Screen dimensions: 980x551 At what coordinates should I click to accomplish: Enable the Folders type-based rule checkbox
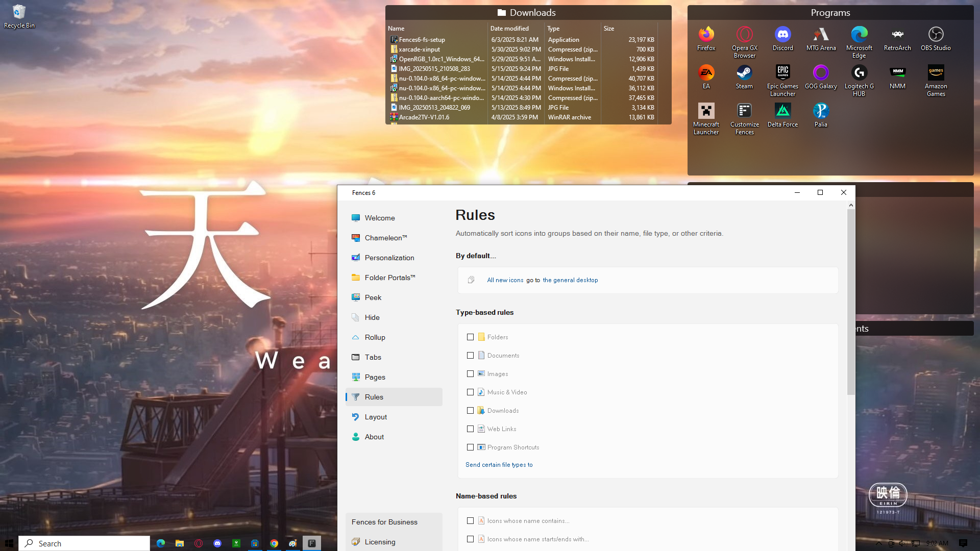click(470, 337)
